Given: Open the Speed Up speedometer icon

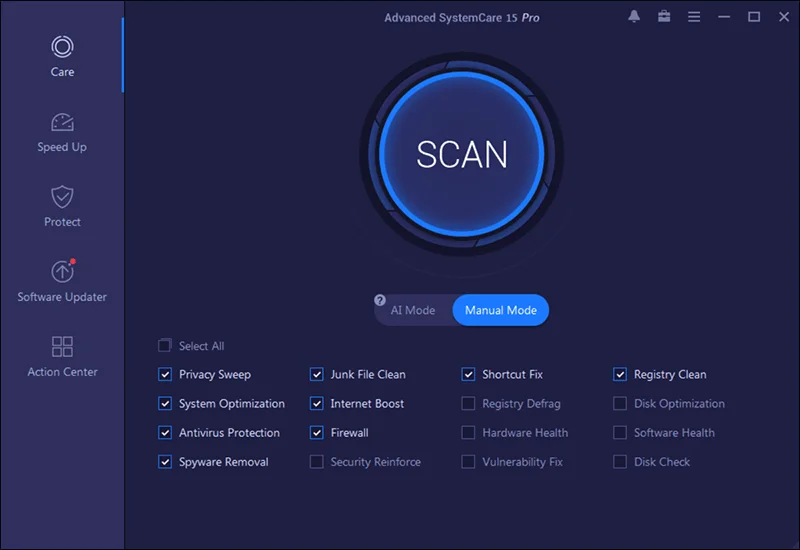Looking at the screenshot, I should (62, 122).
